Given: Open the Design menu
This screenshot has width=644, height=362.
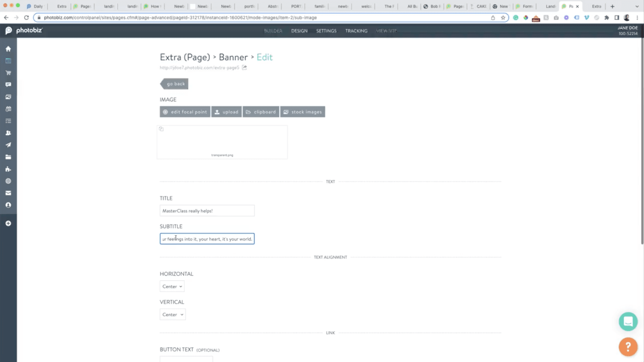Looking at the screenshot, I should pyautogui.click(x=299, y=31).
